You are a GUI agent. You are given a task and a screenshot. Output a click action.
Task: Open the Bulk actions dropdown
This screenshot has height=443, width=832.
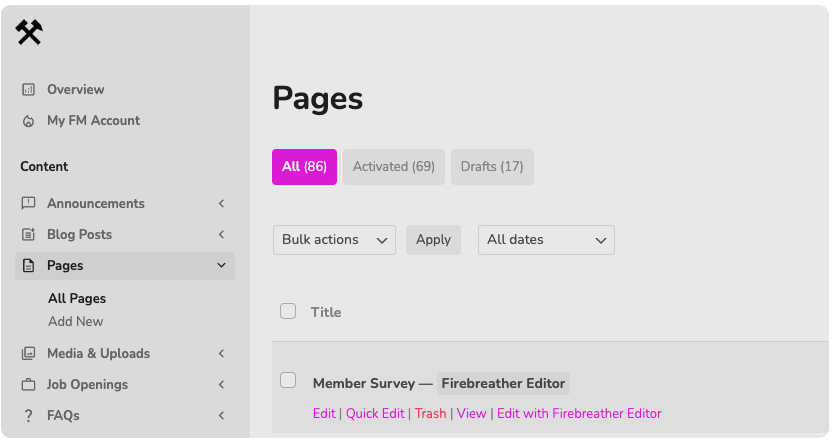pos(334,240)
